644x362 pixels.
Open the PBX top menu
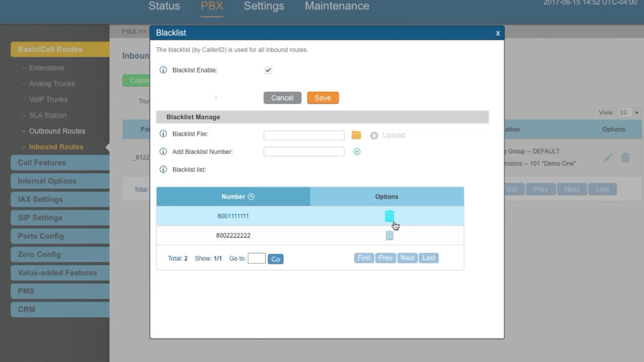click(212, 6)
